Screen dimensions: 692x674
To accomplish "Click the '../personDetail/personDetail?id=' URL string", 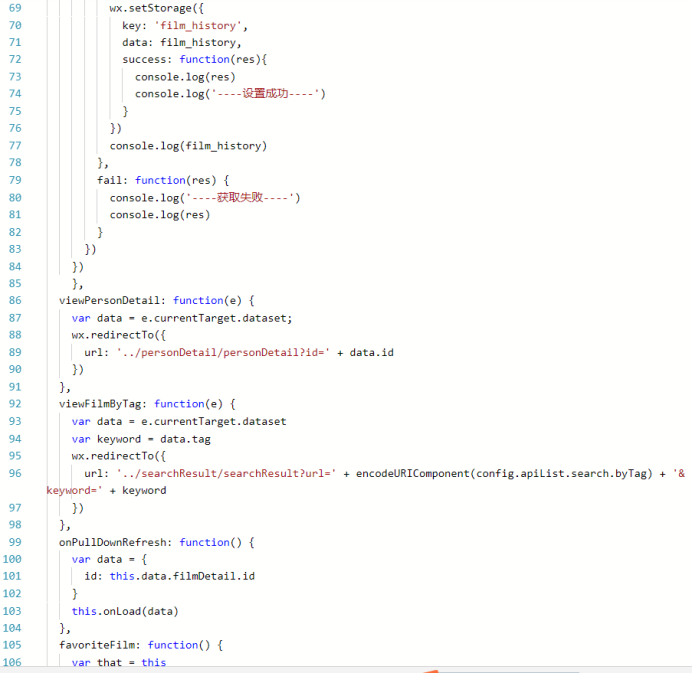I will point(223,353).
